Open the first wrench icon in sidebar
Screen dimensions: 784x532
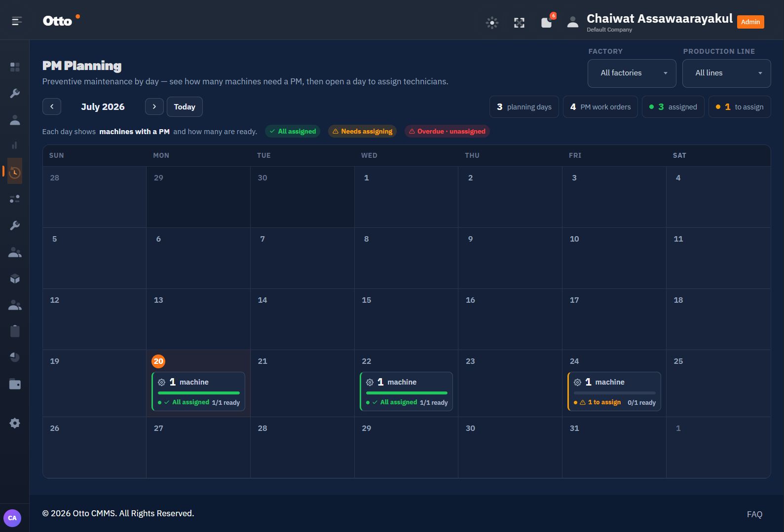click(x=15, y=94)
